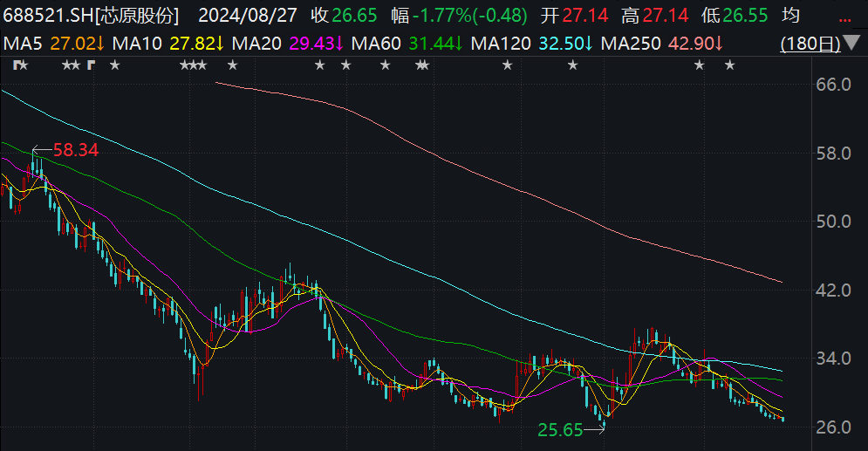Click the last candlestick on 2024/08/27

click(x=783, y=419)
